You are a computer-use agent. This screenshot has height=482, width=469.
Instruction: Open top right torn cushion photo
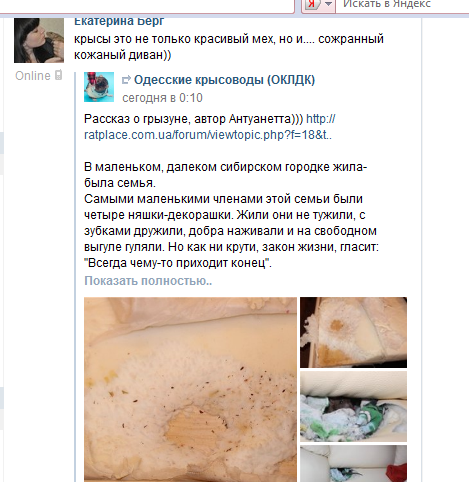pos(353,332)
